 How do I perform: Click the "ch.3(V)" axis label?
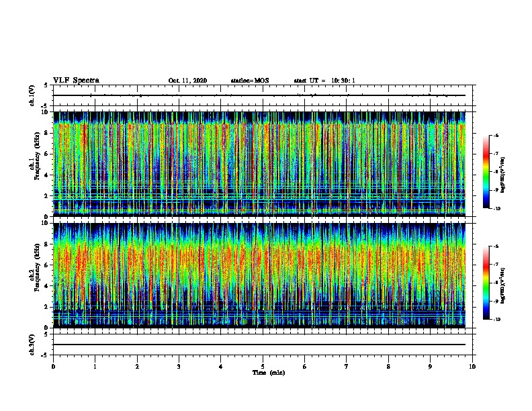coord(32,345)
